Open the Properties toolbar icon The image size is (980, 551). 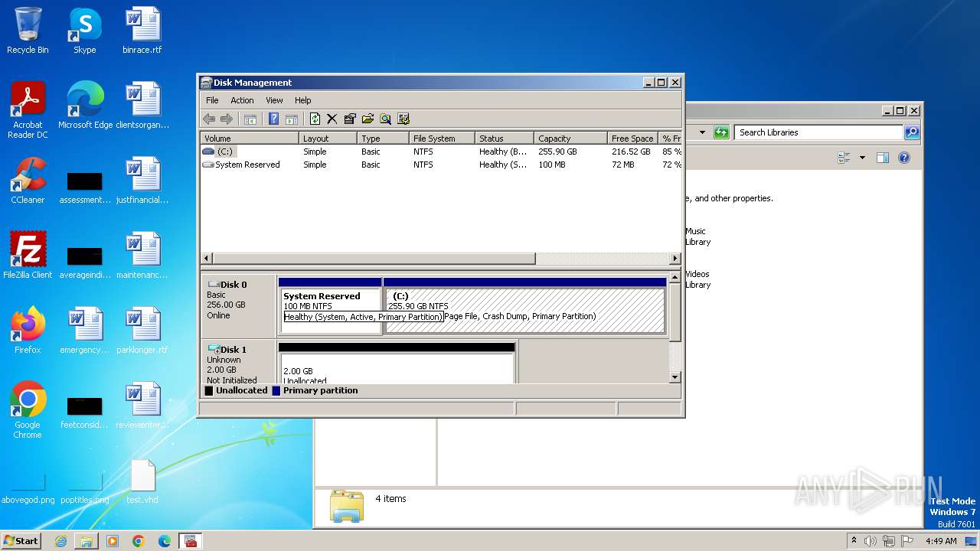(350, 119)
